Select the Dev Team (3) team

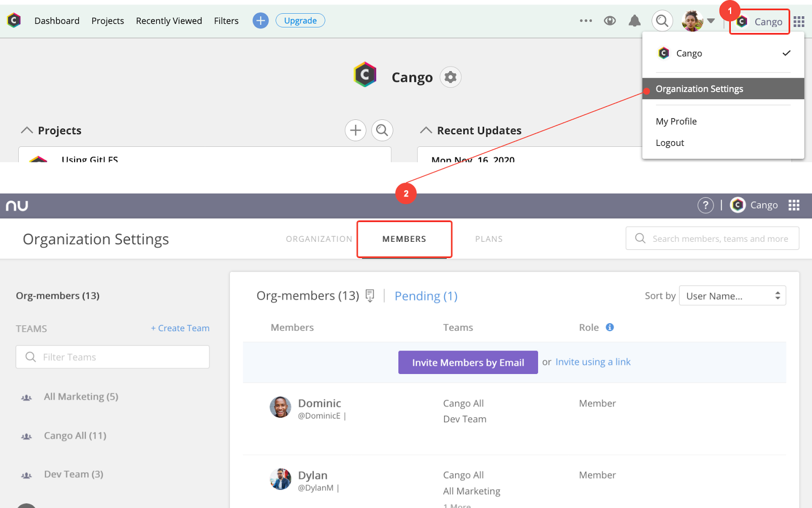coord(74,474)
